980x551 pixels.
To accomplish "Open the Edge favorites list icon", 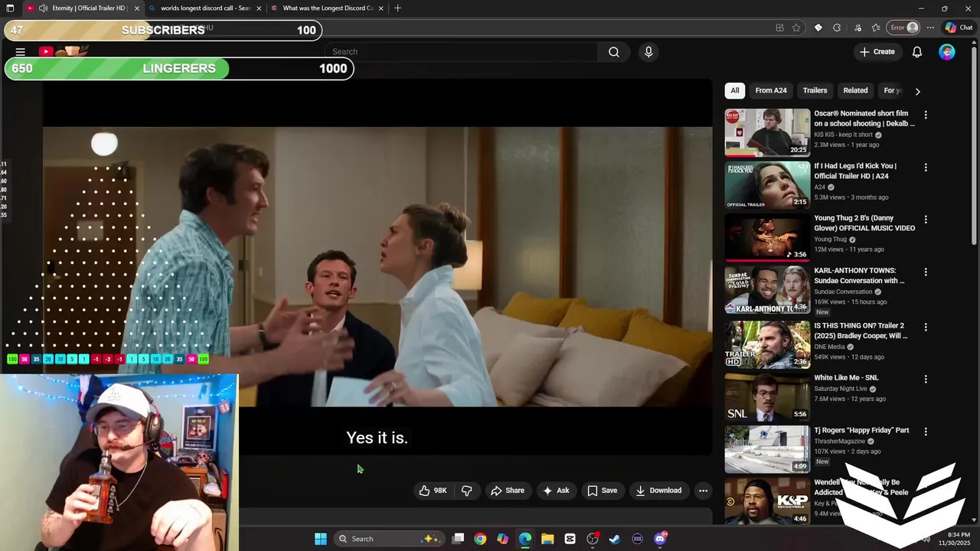I will [x=876, y=28].
